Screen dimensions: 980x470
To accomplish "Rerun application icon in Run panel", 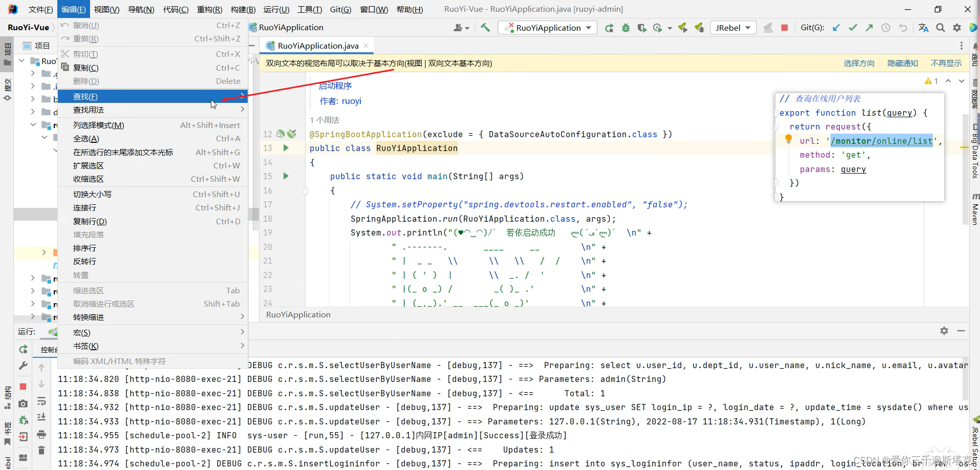I will [23, 349].
